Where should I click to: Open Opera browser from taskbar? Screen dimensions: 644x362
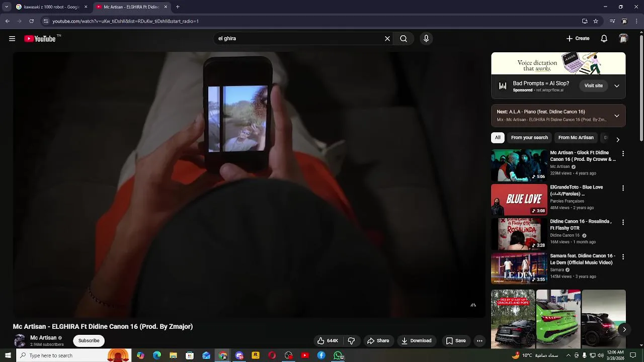click(272, 355)
